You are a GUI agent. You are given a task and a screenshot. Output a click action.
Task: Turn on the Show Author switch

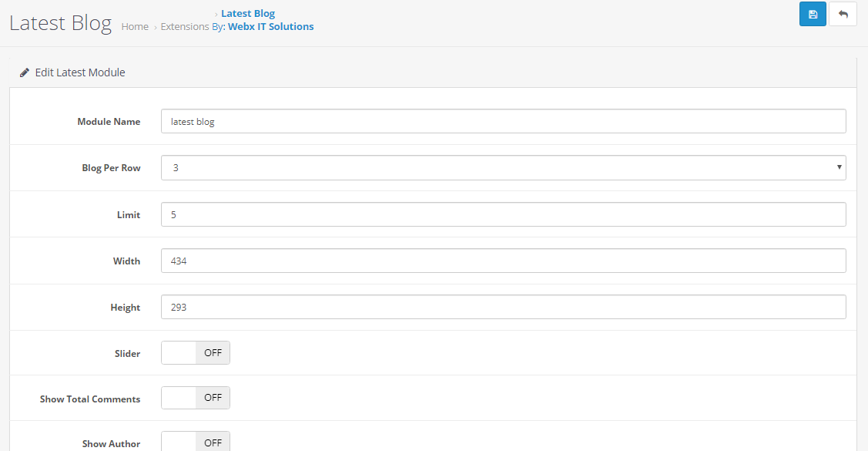[196, 442]
